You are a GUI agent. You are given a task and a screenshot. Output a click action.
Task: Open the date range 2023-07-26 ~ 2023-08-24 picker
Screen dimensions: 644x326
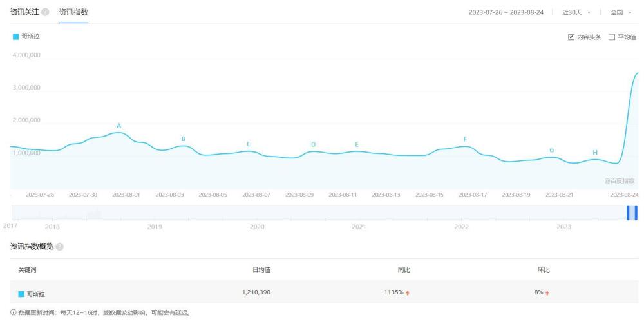(x=506, y=12)
